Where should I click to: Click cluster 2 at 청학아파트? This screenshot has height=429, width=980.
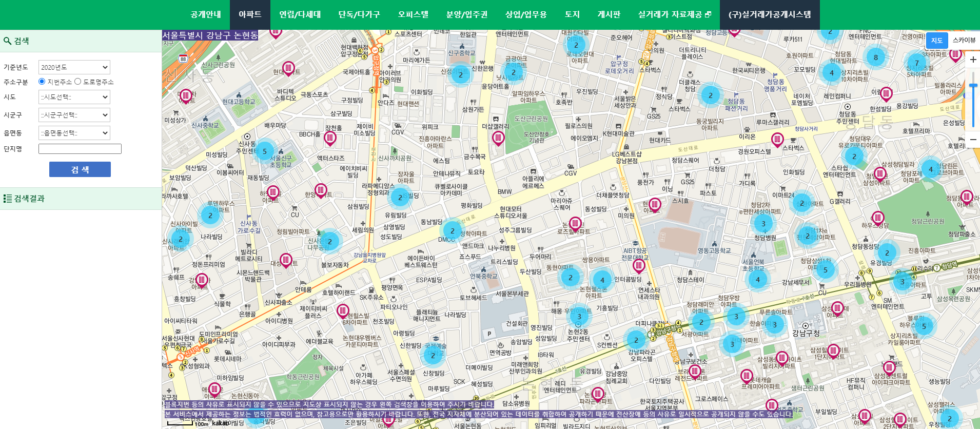tap(453, 231)
